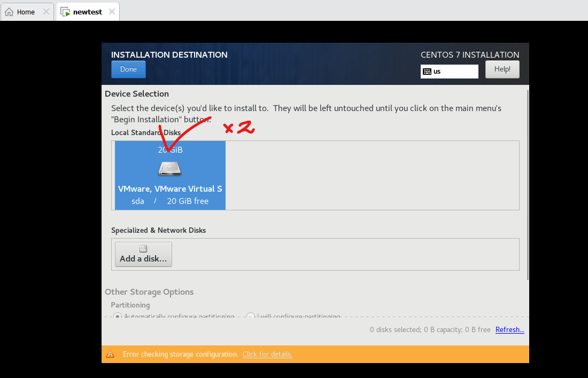The width and height of the screenshot is (588, 378).
Task: Open the Help! button
Action: point(502,69)
